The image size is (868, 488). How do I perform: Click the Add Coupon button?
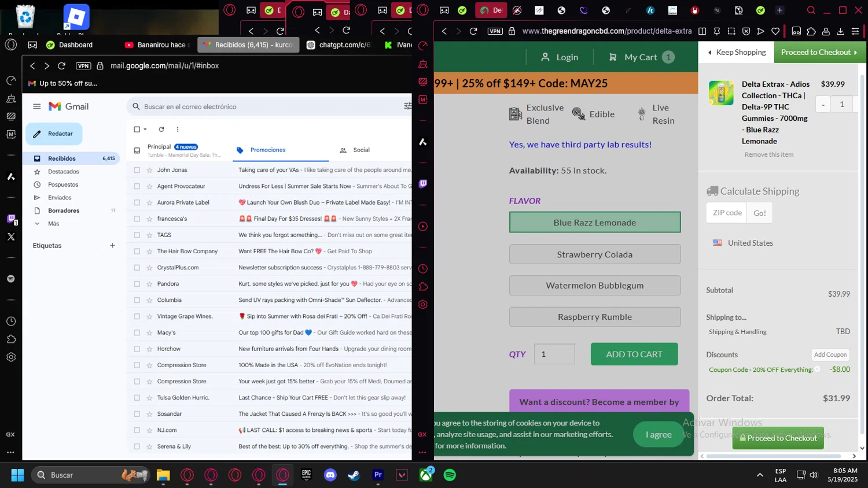[x=830, y=355]
